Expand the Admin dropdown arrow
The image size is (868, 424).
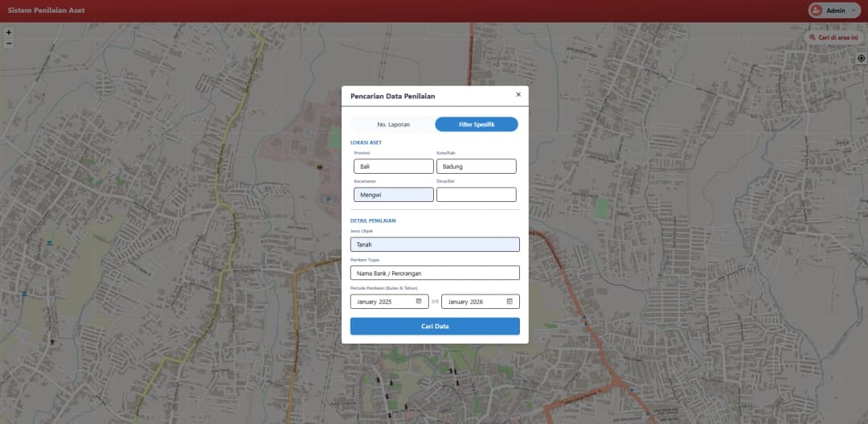coord(854,10)
